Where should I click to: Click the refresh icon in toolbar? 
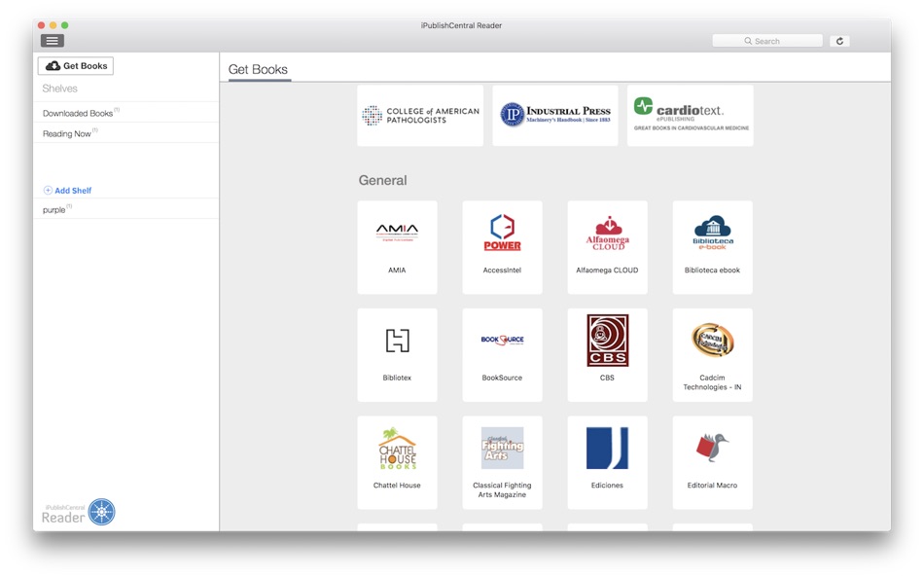coord(839,41)
